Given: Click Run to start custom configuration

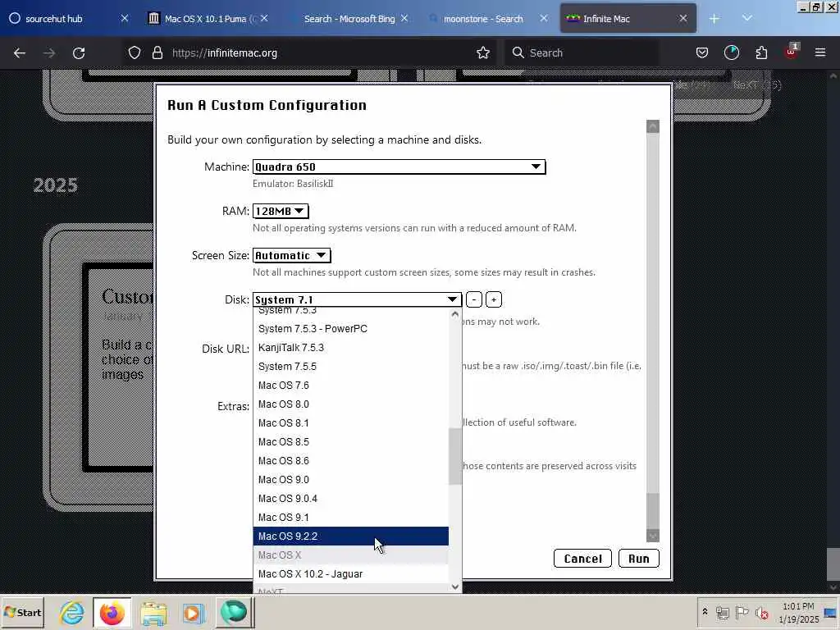Looking at the screenshot, I should [x=638, y=559].
